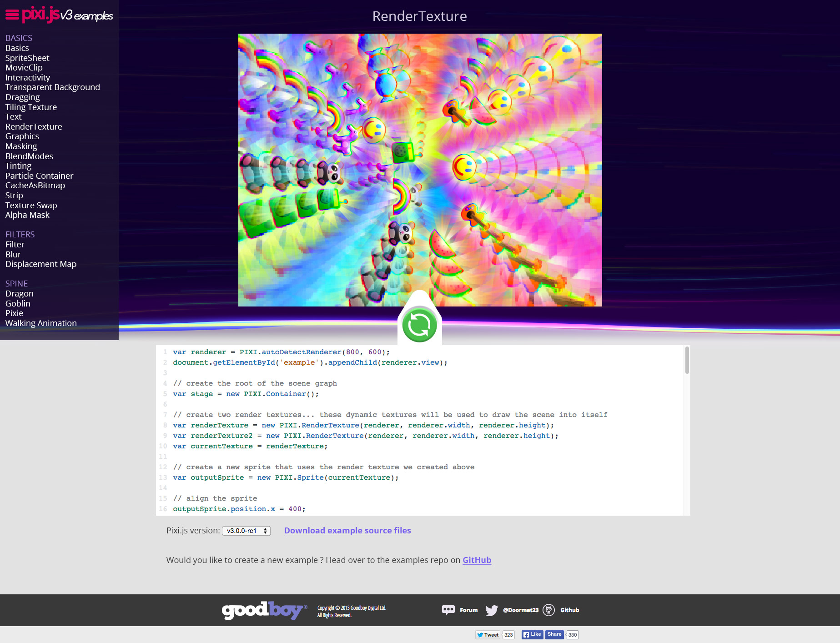
Task: Click the goodboy logo
Action: (x=264, y=610)
